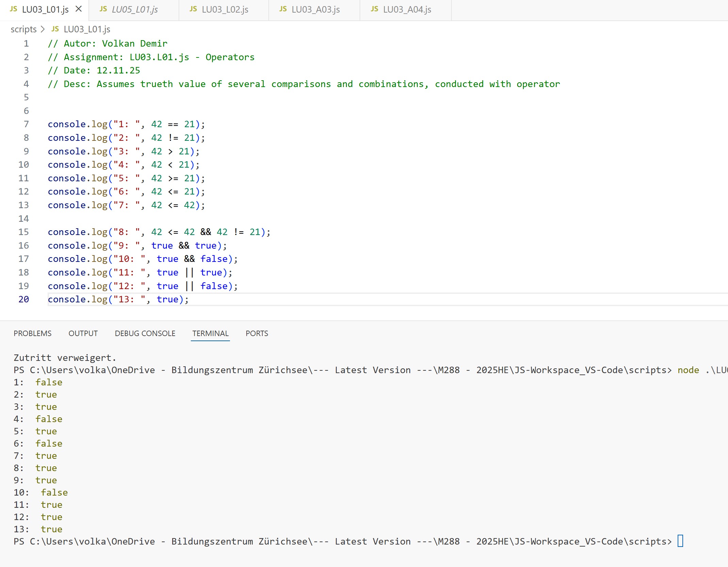Close the LU03_L01.js editor tab

(79, 9)
